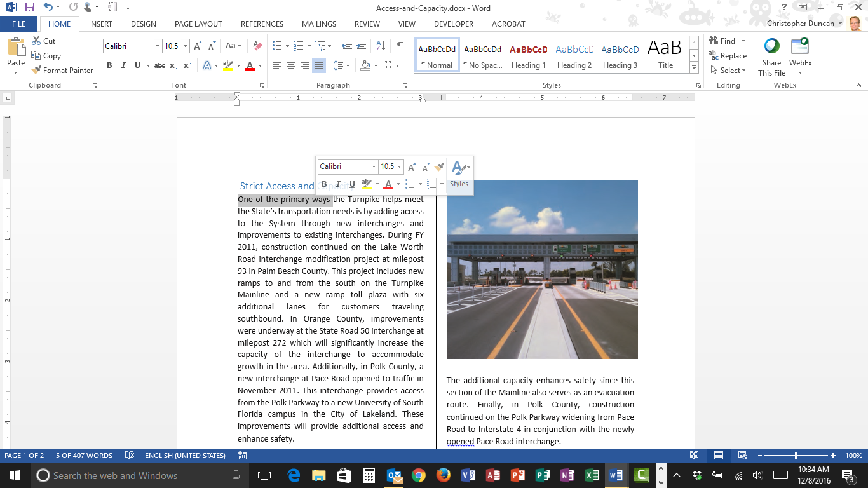The image size is (868, 488).
Task: Apply the Heading 1 style
Action: click(x=529, y=56)
